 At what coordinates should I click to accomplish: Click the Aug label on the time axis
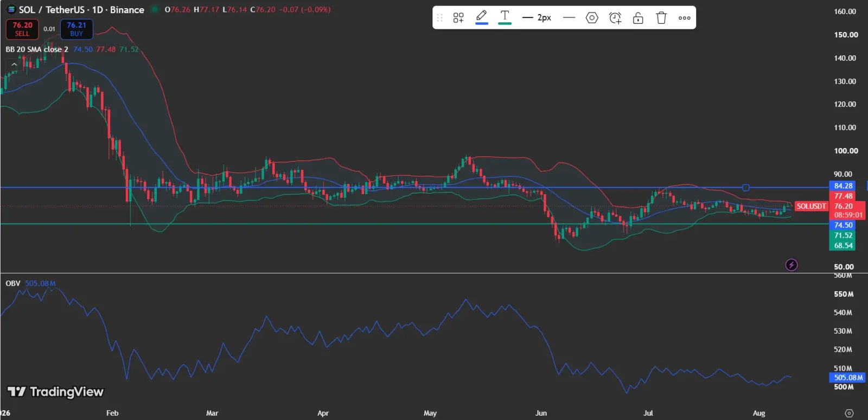[x=759, y=413]
